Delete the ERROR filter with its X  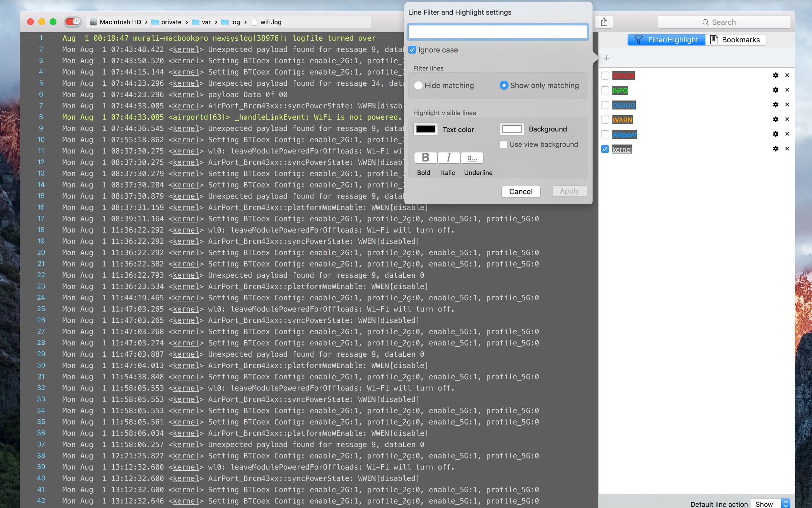tap(787, 75)
